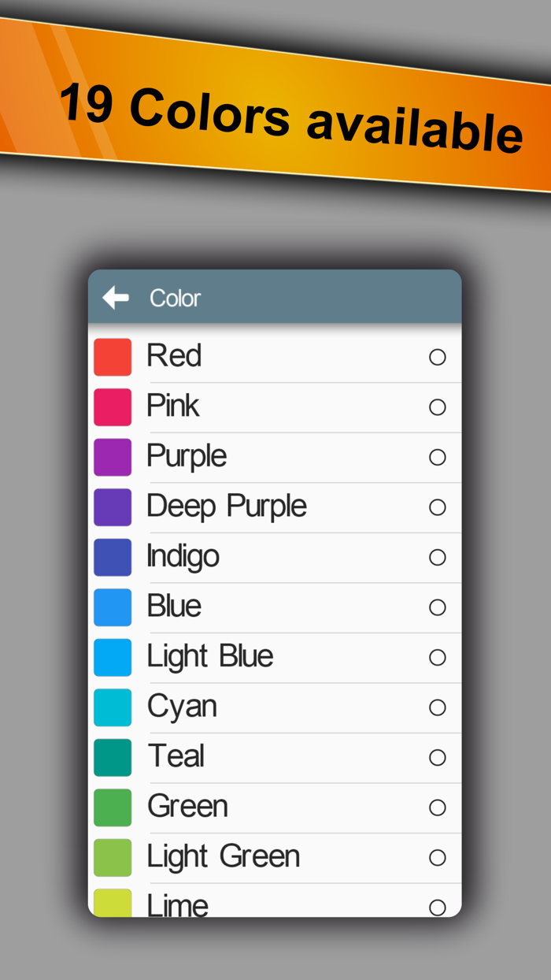
Task: Click the Light Blue list label
Action: 210,656
